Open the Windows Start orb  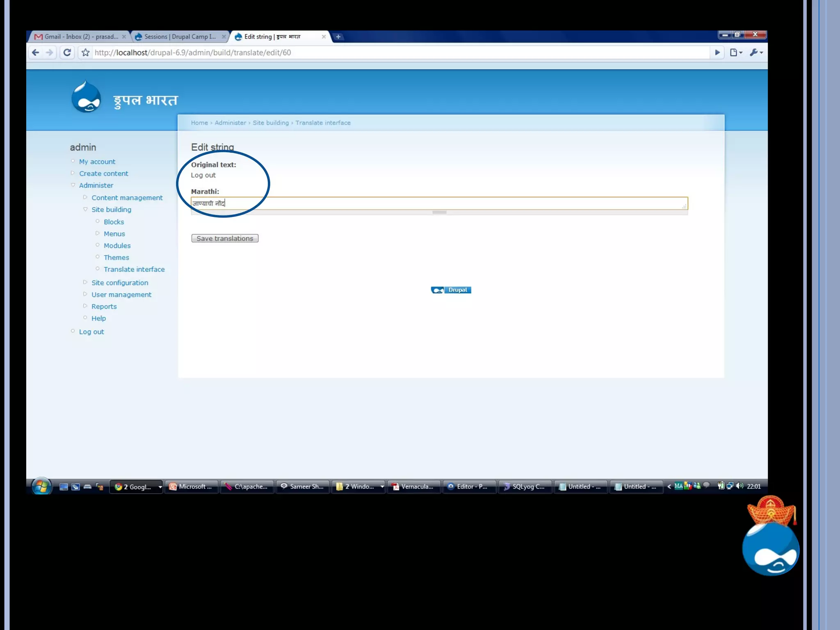(41, 486)
